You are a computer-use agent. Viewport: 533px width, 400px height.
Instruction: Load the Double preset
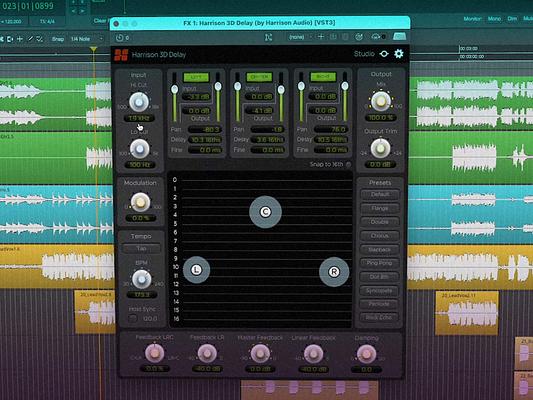pos(380,222)
